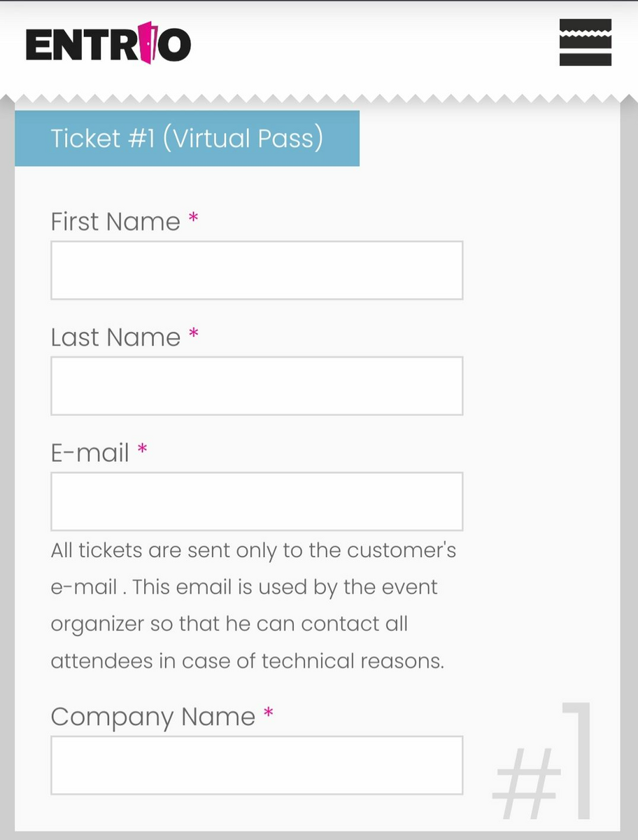The width and height of the screenshot is (638, 840).
Task: Click the zigzag edge under the header
Action: (x=319, y=99)
